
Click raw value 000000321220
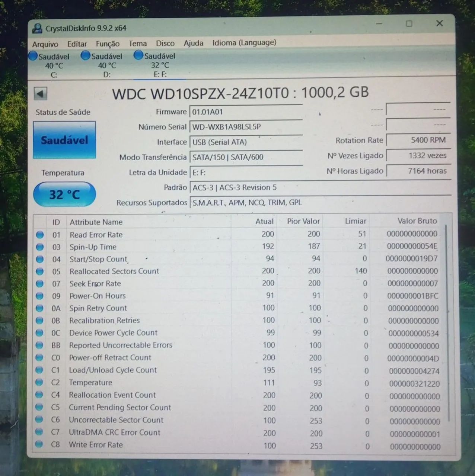pyautogui.click(x=414, y=383)
